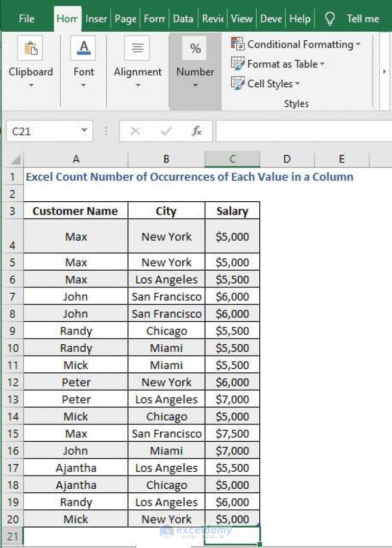Image resolution: width=392 pixels, height=548 pixels.
Task: Click inside the formula bar
Action: [304, 131]
